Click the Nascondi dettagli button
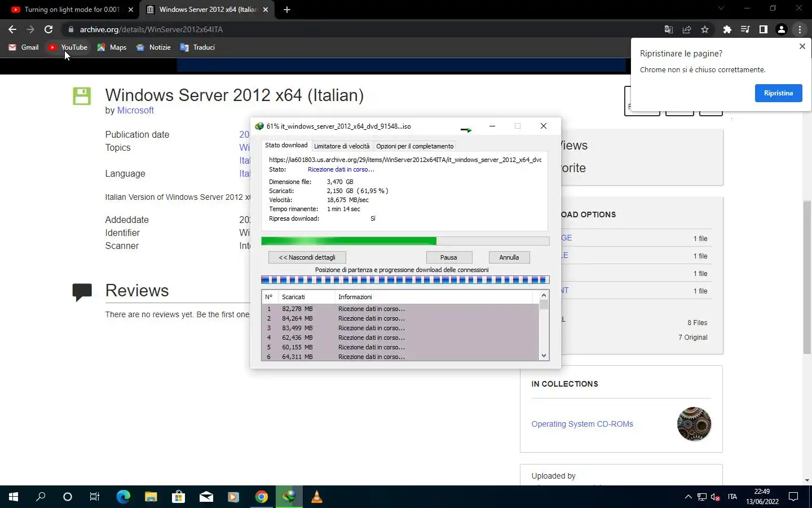 (x=307, y=257)
